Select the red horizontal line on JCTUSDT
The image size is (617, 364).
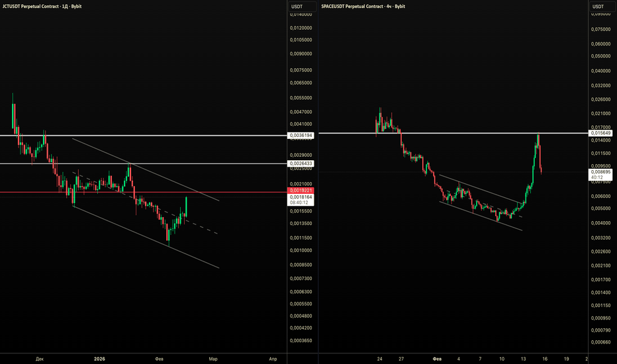(x=143, y=193)
